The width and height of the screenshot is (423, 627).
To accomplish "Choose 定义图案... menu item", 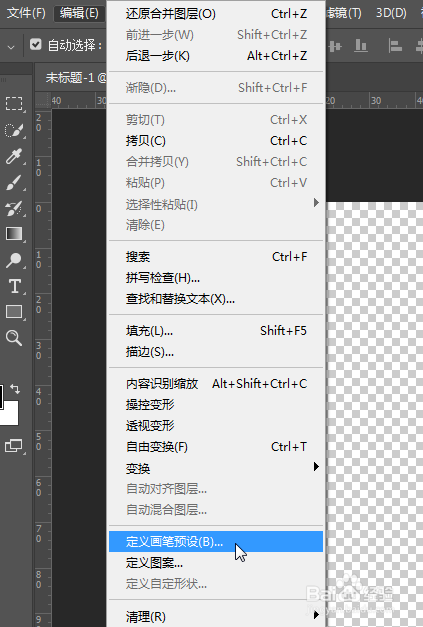I will click(x=216, y=563).
